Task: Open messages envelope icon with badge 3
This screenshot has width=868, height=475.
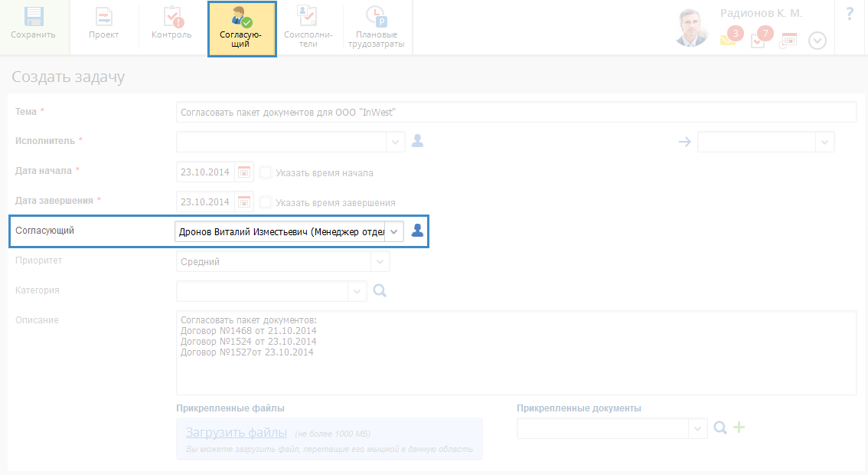Action: (x=731, y=37)
